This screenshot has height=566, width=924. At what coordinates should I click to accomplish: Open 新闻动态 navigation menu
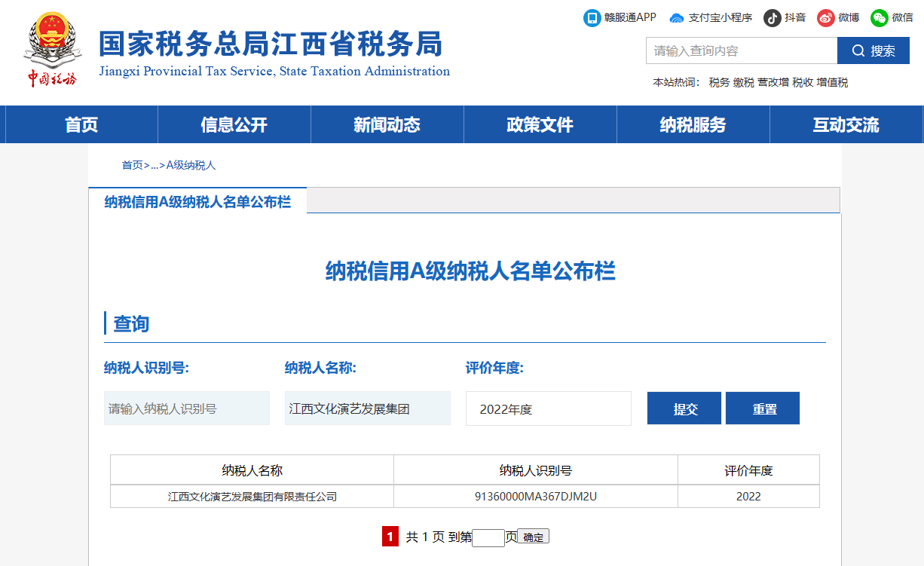click(x=387, y=124)
